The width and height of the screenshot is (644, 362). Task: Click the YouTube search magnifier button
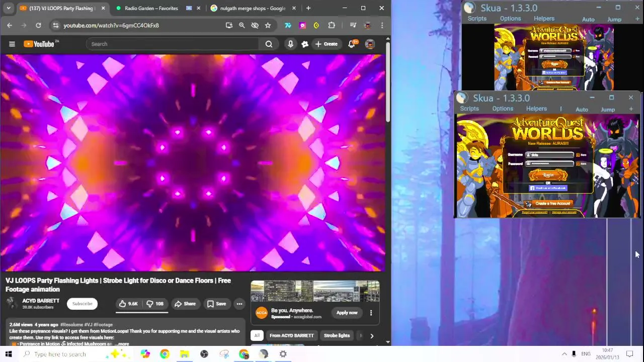coord(269,44)
